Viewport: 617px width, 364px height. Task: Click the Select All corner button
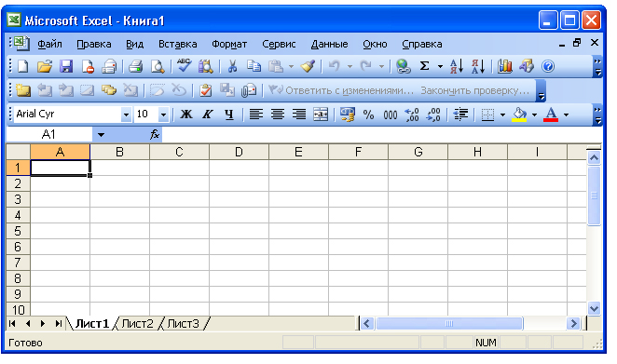[x=18, y=152]
